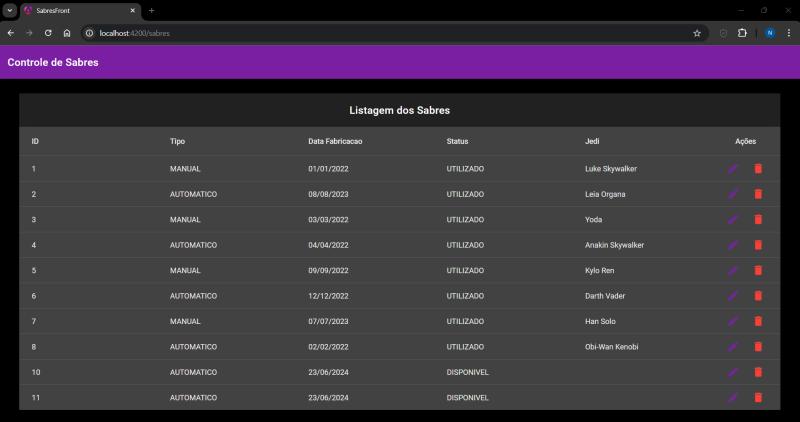The image size is (800, 422).
Task: Click edit pencil for Leia Organa row
Action: click(733, 194)
